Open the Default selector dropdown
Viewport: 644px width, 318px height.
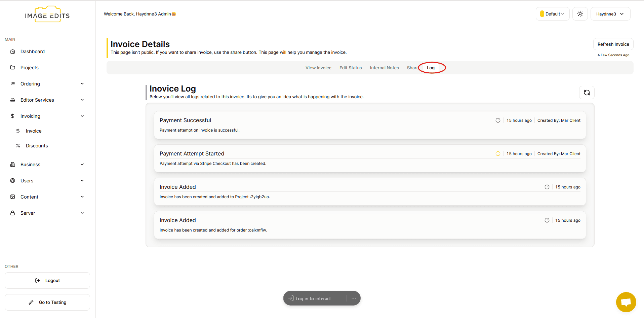pyautogui.click(x=552, y=14)
